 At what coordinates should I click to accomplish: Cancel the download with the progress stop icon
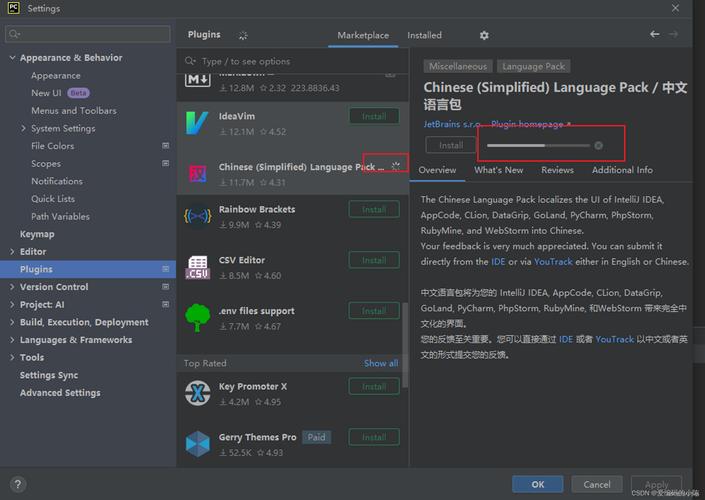[x=598, y=145]
